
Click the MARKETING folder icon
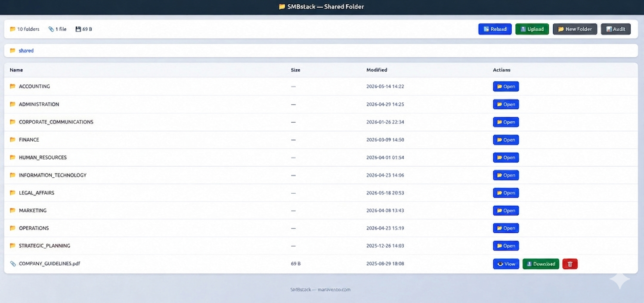click(12, 210)
